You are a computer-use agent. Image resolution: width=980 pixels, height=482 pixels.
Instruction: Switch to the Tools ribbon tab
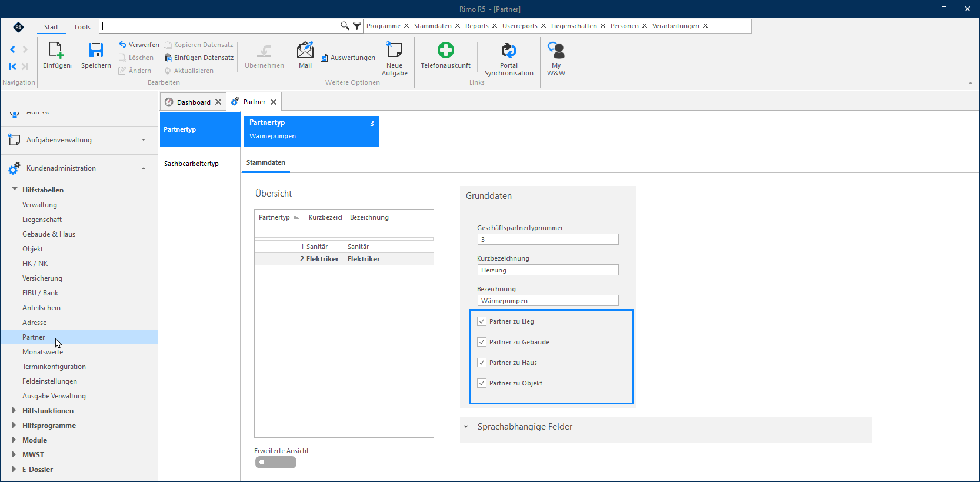tap(82, 27)
